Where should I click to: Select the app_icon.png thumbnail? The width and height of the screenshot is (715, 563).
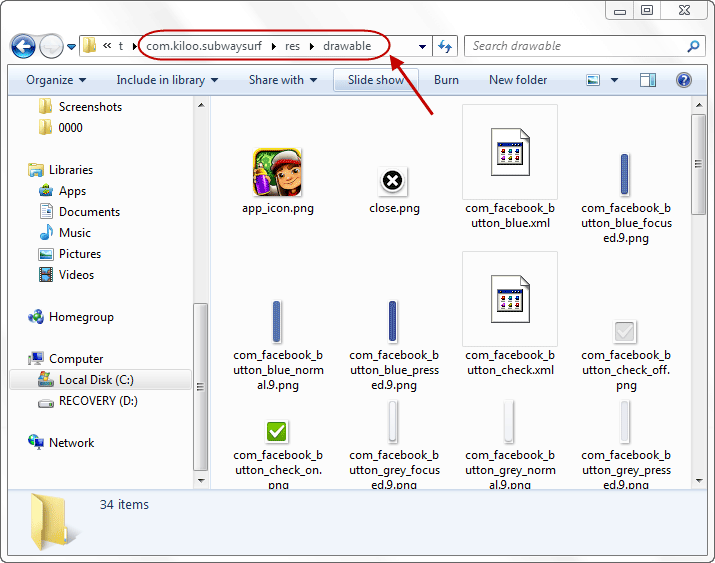click(277, 172)
